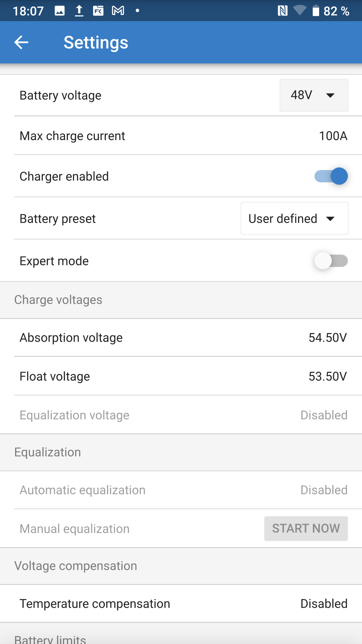Disable the Charger enabled switch
362x644 pixels.
331,176
